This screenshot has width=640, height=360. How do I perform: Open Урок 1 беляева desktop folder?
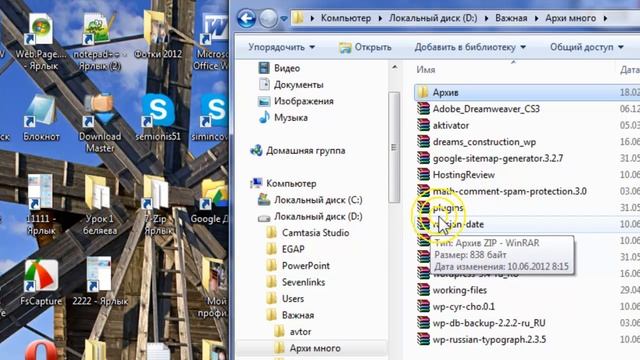(x=100, y=205)
